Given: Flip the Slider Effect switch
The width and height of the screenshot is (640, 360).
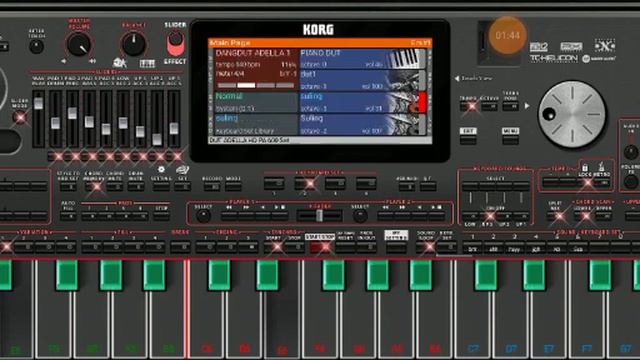Looking at the screenshot, I should click(176, 44).
